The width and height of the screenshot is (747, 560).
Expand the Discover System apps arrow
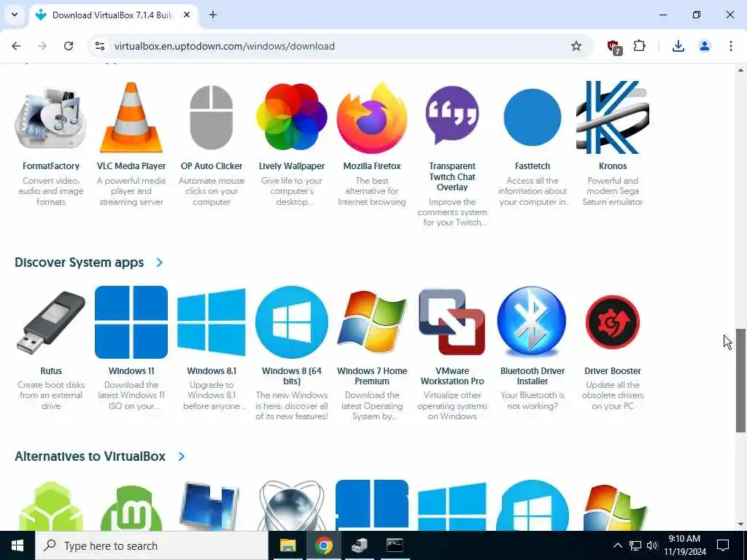(x=160, y=262)
